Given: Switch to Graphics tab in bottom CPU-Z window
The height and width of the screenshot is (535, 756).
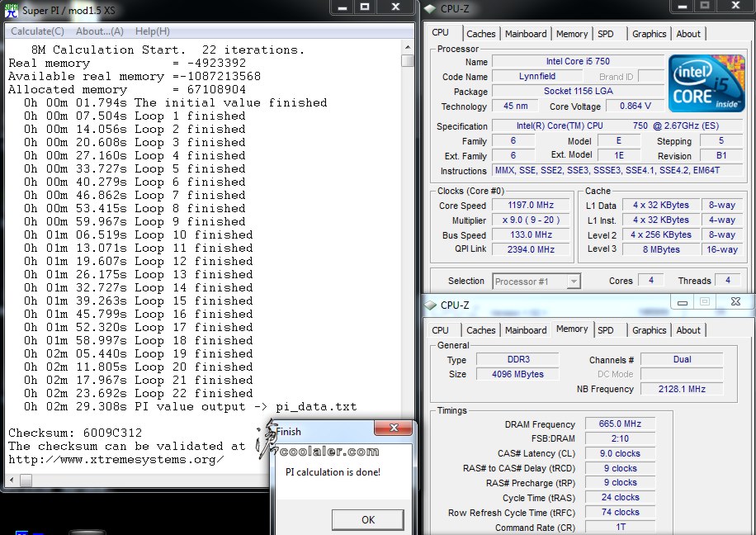Looking at the screenshot, I should 649,330.
